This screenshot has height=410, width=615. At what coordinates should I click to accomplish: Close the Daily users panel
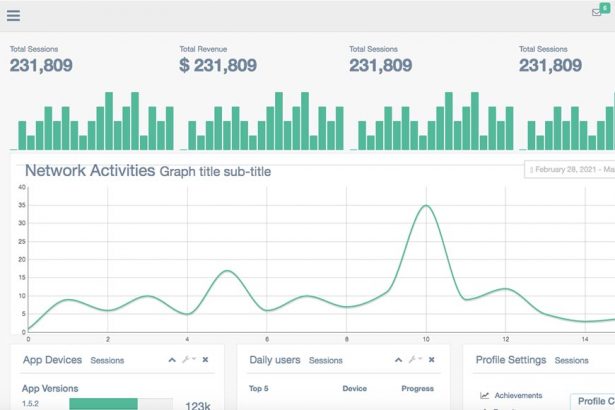[431, 360]
